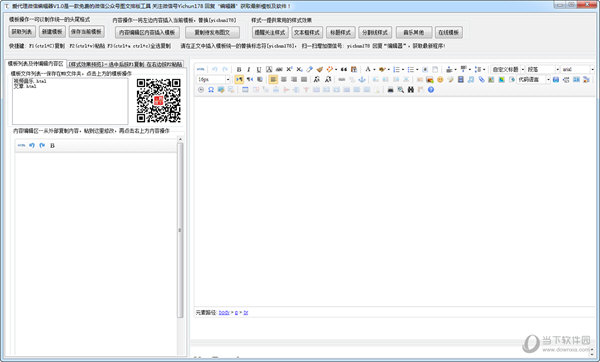Insert special character with the omega icon
Screen dimensions: 600x362
[211, 90]
